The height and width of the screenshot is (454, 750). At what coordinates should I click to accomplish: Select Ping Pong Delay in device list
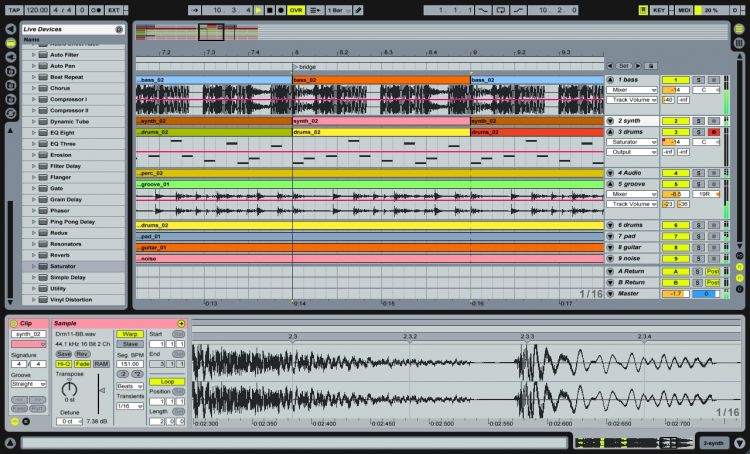(x=70, y=222)
